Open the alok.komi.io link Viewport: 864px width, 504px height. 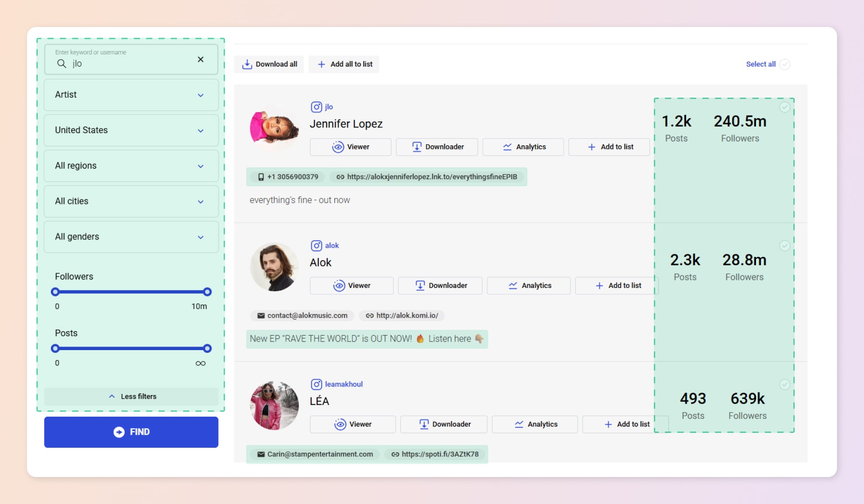pos(402,315)
